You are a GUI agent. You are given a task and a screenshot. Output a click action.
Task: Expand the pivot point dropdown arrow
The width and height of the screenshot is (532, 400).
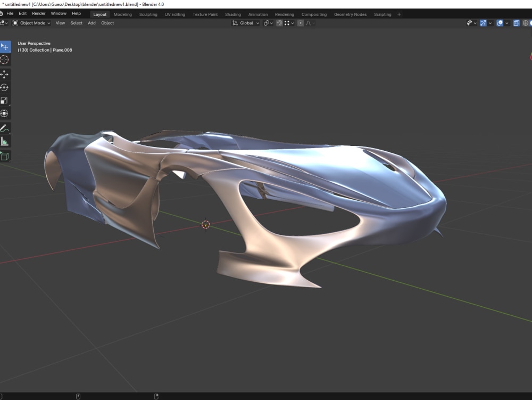271,23
